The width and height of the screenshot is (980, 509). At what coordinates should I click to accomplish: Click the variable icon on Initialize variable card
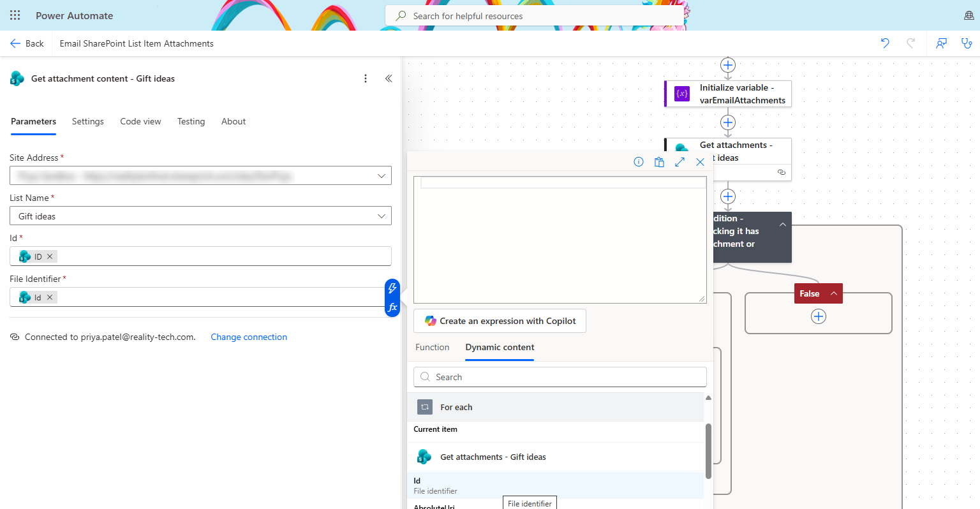[682, 94]
